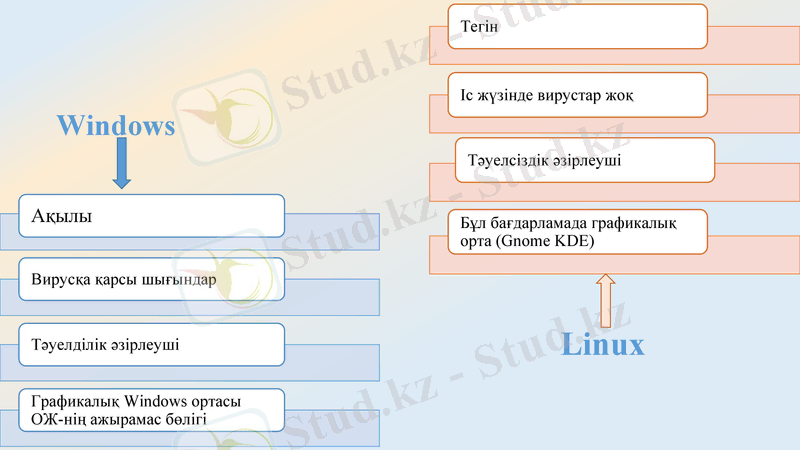Click the "Тәуелділік әзірлеуші" box
This screenshot has width=800, height=450.
(x=152, y=344)
